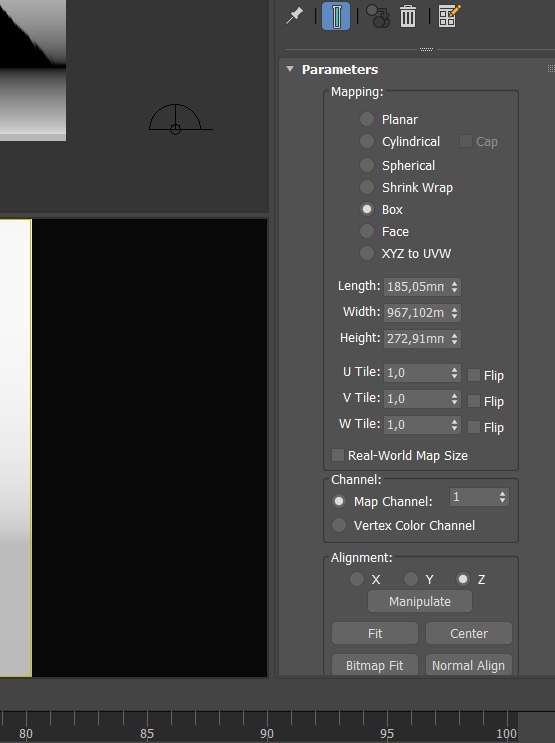Select Spherical mapping

(367, 165)
